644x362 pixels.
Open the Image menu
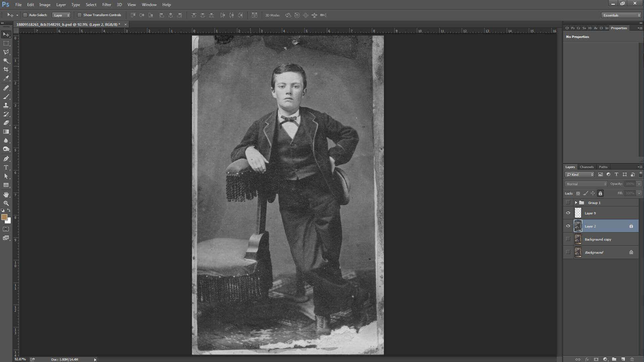tap(45, 5)
